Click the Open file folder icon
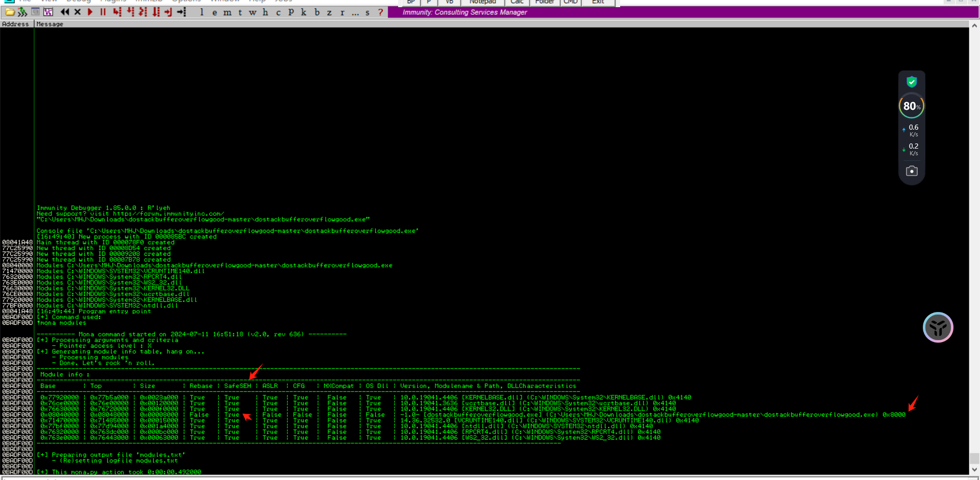Viewport: 980px width, 480px height. point(10,12)
